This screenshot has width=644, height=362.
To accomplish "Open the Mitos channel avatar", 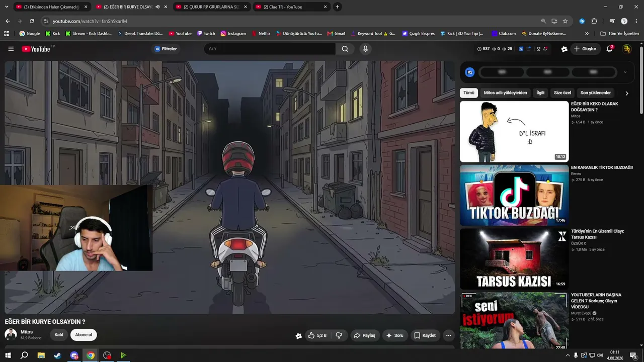I will 11,334.
